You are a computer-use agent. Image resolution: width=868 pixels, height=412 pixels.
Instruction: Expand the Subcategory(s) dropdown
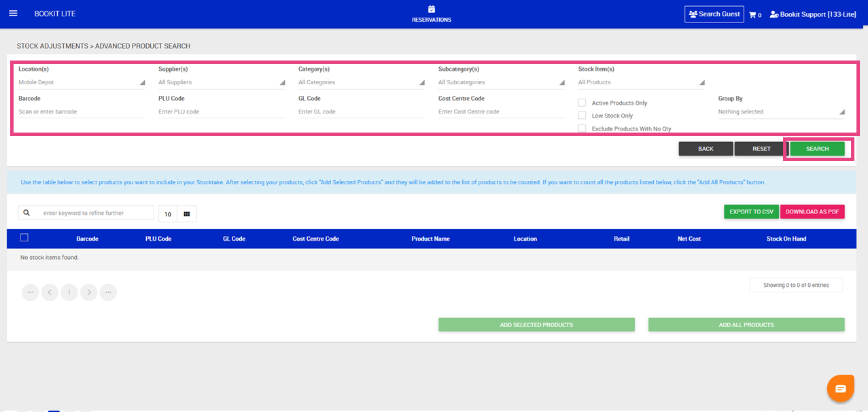[x=502, y=82]
